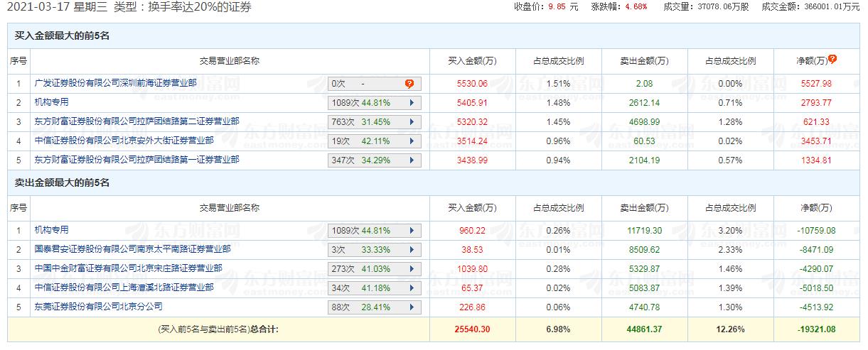Click the arrow icon in the 中国中金财富北京宋庄路 row
Viewport: 868px width, 350px height.
[412, 269]
